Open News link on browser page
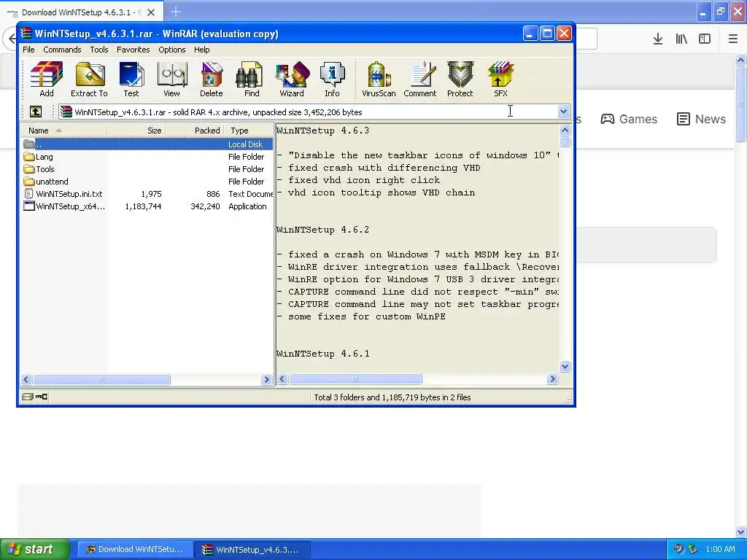The width and height of the screenshot is (747, 560). point(701,119)
